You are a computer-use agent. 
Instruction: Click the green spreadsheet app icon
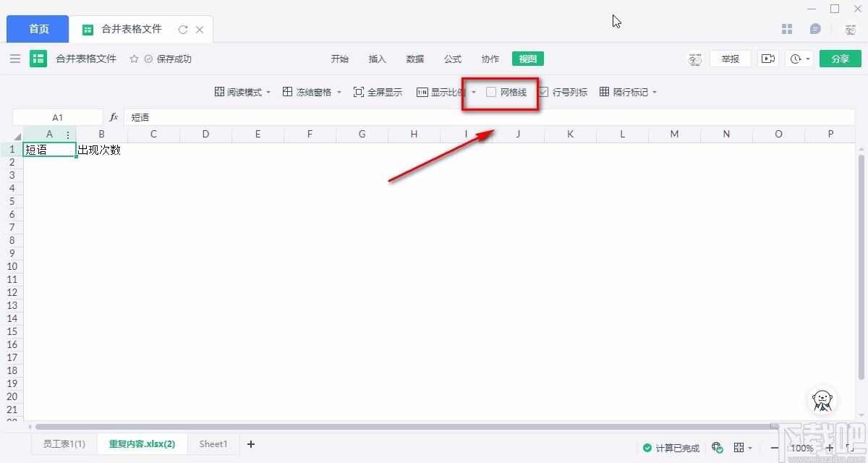click(x=38, y=59)
